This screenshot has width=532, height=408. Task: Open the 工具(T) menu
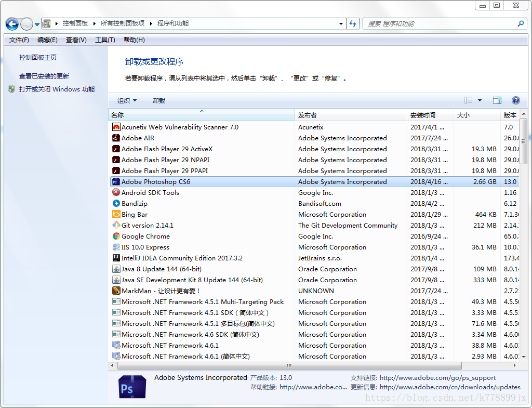105,40
